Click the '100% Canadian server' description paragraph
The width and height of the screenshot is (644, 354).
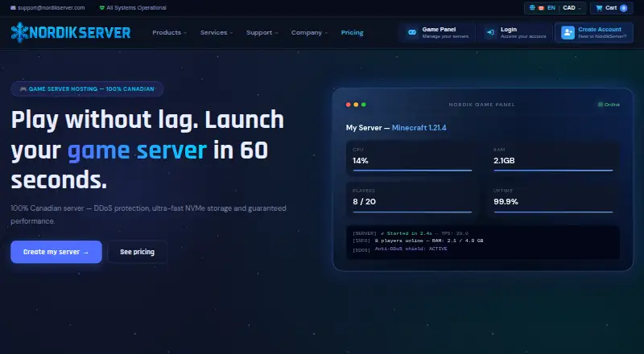tap(148, 214)
